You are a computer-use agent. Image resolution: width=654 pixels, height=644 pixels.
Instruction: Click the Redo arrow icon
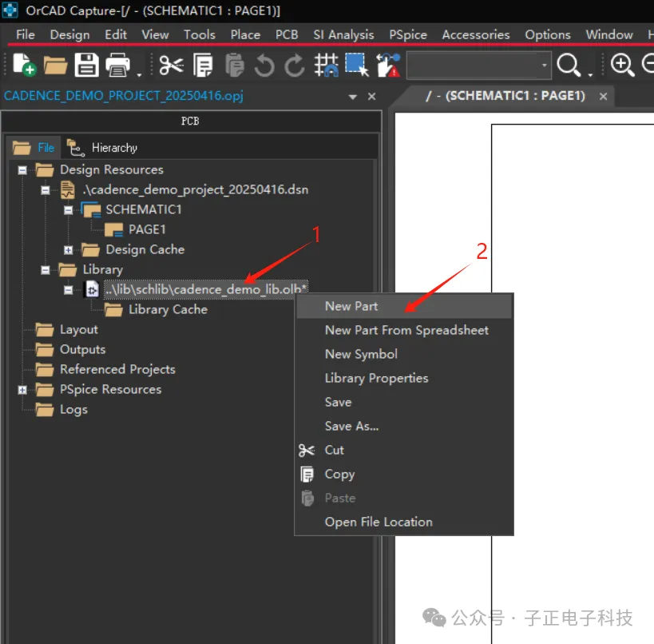pos(295,66)
